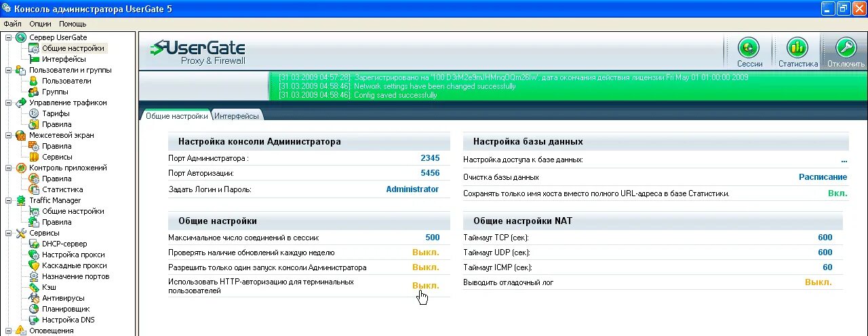
Task: Click the Отключить key icon button
Action: [x=846, y=52]
